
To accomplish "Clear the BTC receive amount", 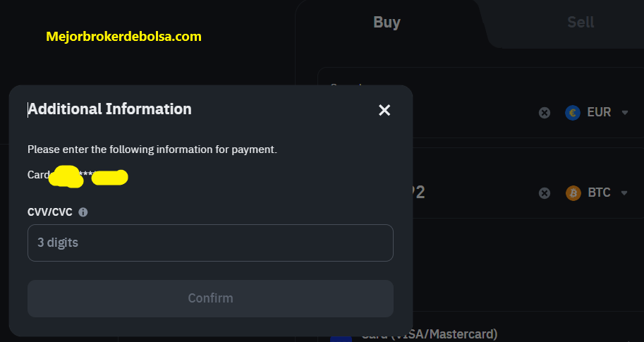I will click(x=545, y=193).
